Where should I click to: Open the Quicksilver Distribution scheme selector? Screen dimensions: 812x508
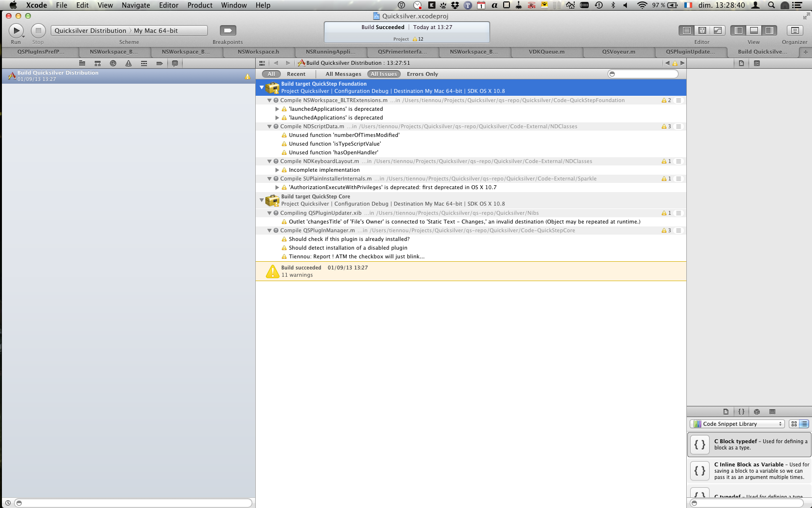[x=90, y=30]
